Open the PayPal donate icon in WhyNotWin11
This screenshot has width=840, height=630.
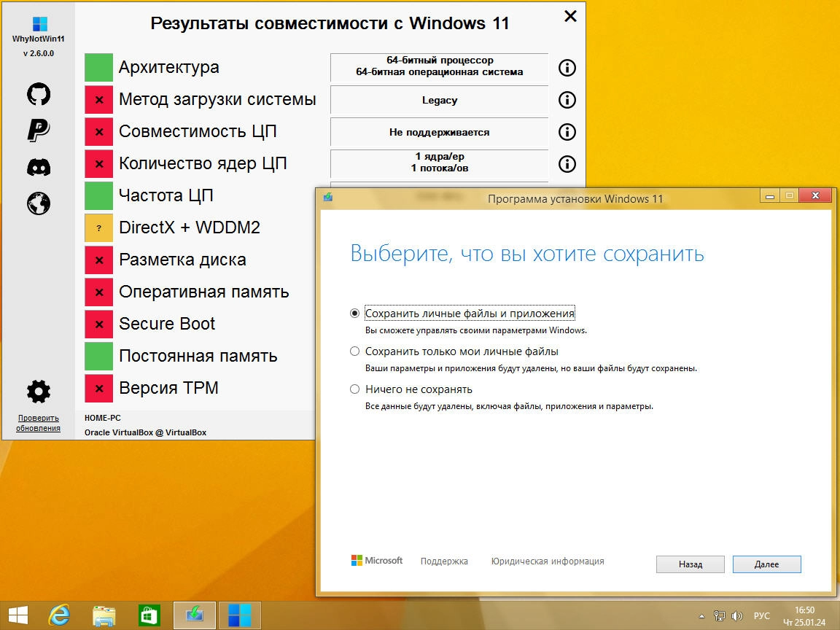pyautogui.click(x=39, y=131)
